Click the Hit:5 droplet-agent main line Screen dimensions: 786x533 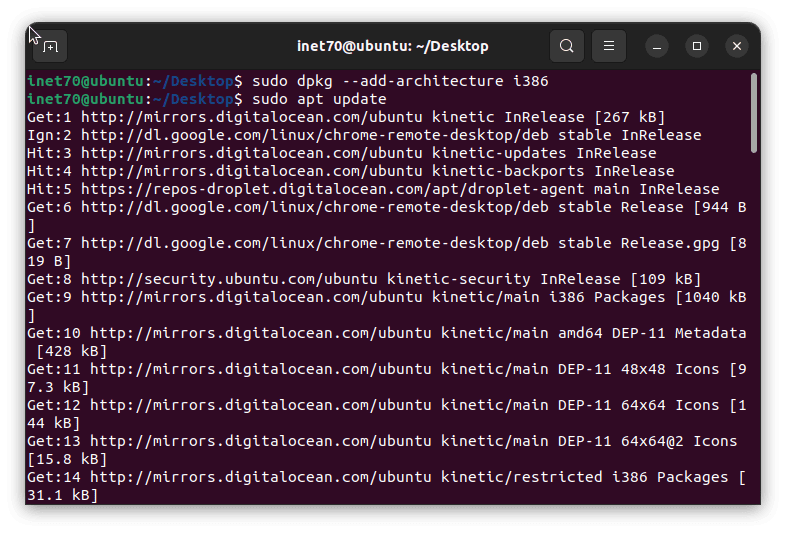click(x=373, y=190)
